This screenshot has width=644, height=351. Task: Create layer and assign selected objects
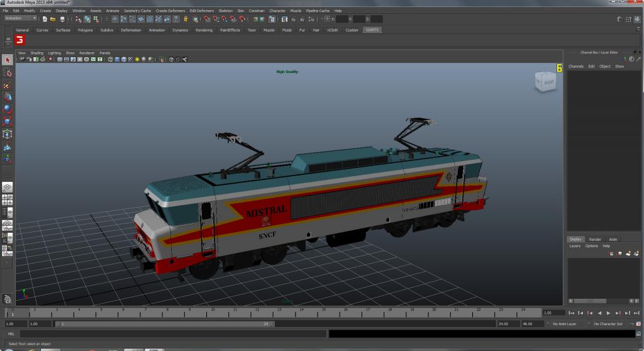(636, 253)
